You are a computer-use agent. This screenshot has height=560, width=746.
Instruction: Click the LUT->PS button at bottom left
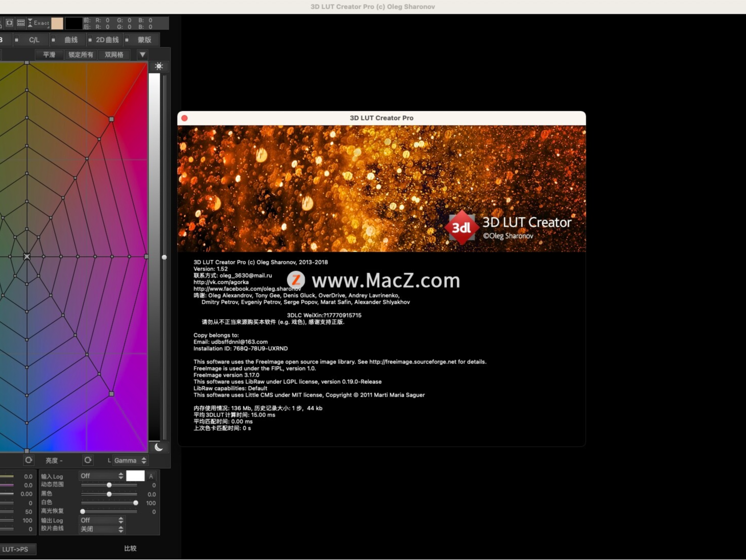pyautogui.click(x=18, y=549)
